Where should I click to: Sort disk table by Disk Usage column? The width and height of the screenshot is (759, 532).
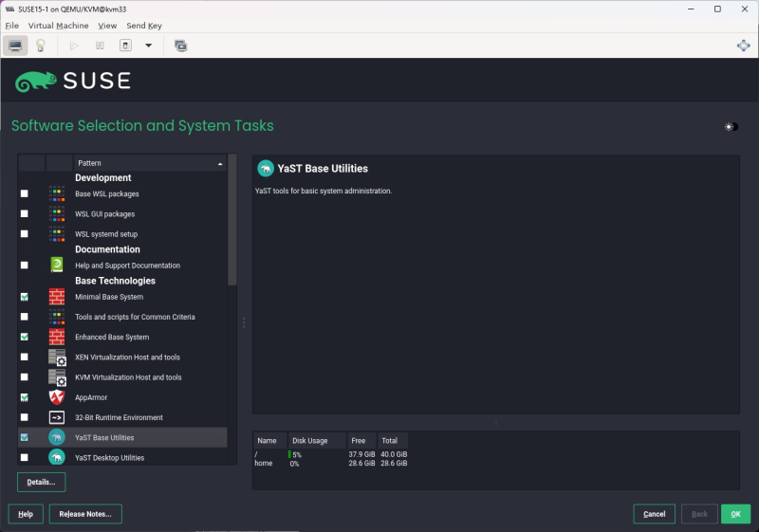317,441
